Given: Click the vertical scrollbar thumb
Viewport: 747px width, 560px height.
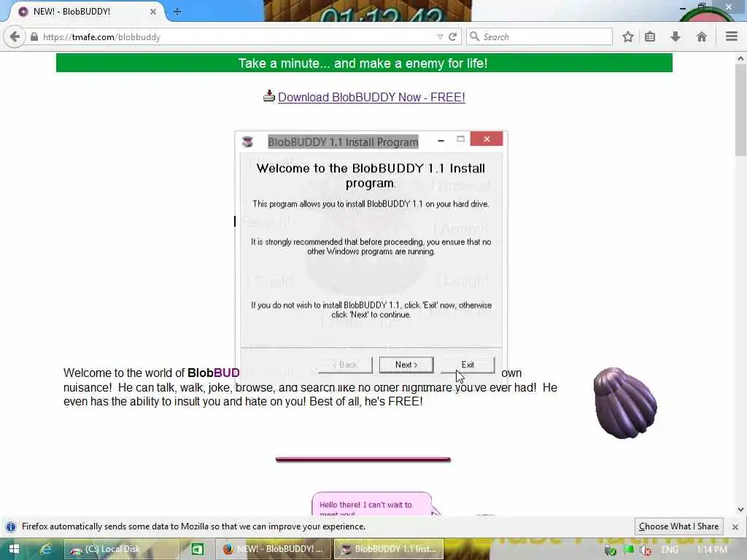Looking at the screenshot, I should pos(740,109).
